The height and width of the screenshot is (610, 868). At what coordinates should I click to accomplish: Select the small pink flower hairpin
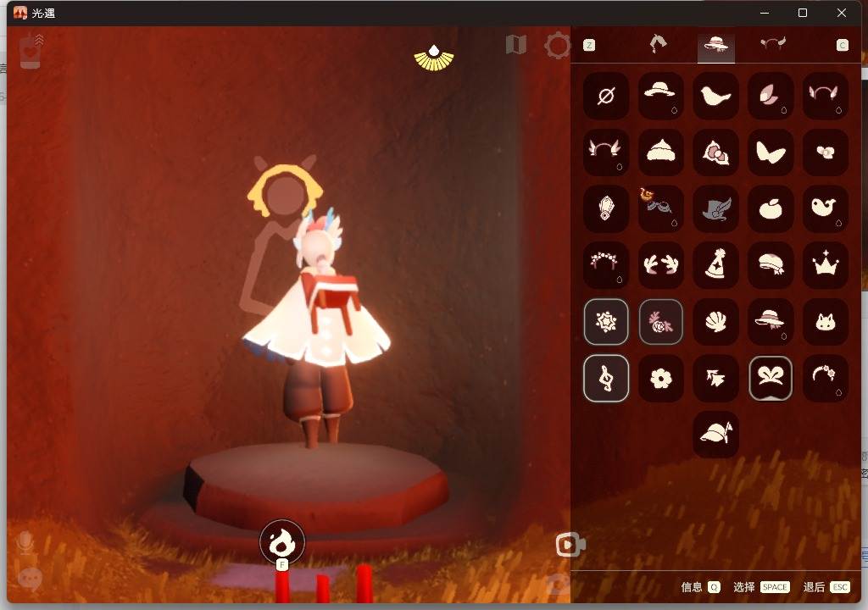(x=825, y=152)
